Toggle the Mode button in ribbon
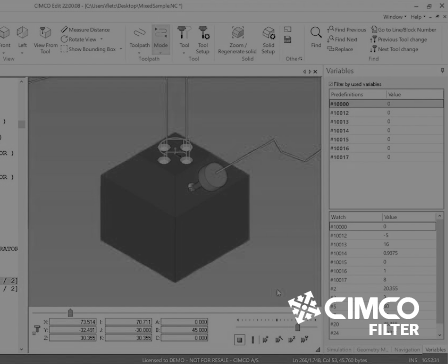Viewport: 448px width, 364px height. [x=161, y=39]
